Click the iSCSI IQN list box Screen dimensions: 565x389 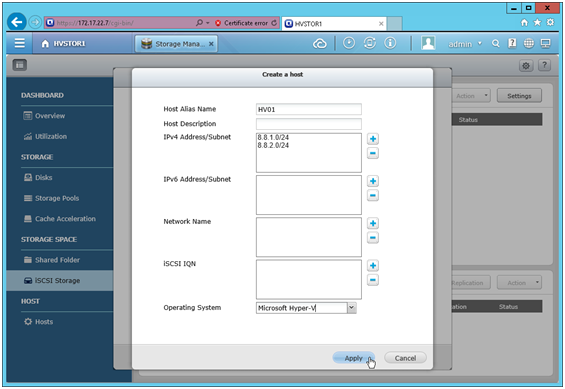pyautogui.click(x=309, y=280)
